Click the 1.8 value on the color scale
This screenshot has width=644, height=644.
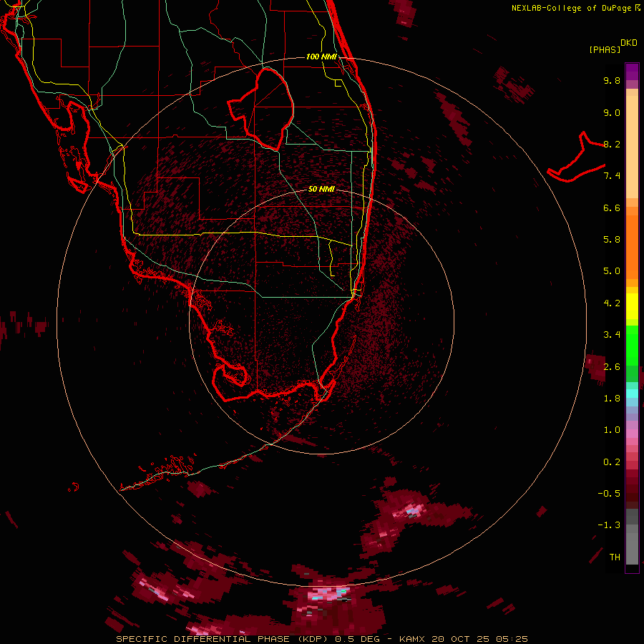[612, 399]
